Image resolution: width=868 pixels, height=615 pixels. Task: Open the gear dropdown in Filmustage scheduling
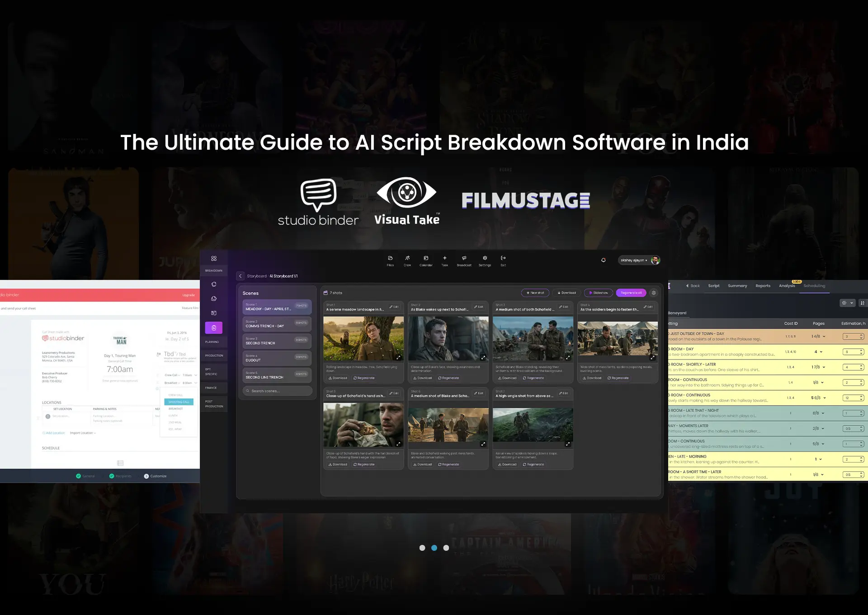pyautogui.click(x=848, y=303)
